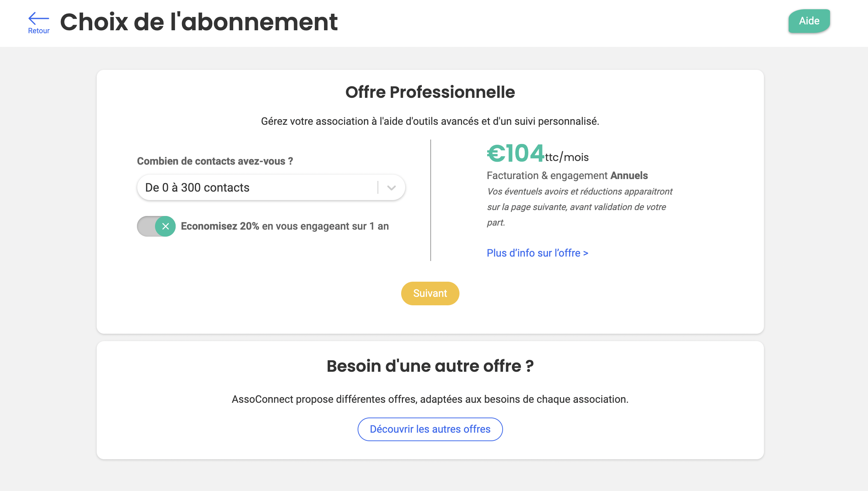Click the "Offre Professionnelle" heading
Screen dimensions: 868x491
(430, 92)
